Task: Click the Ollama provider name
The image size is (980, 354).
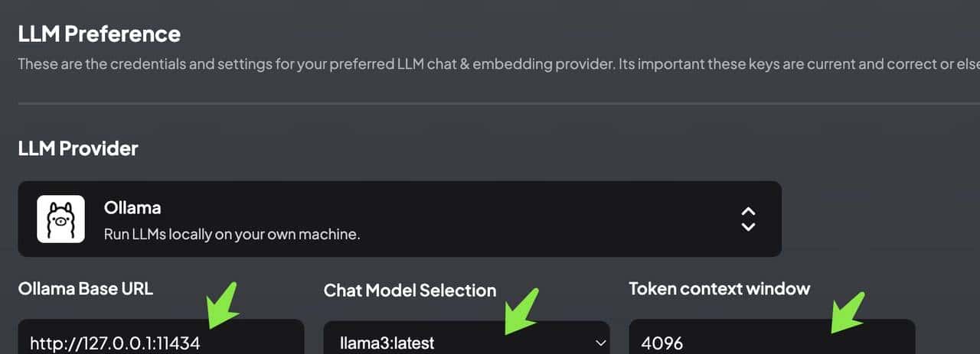Action: point(132,208)
